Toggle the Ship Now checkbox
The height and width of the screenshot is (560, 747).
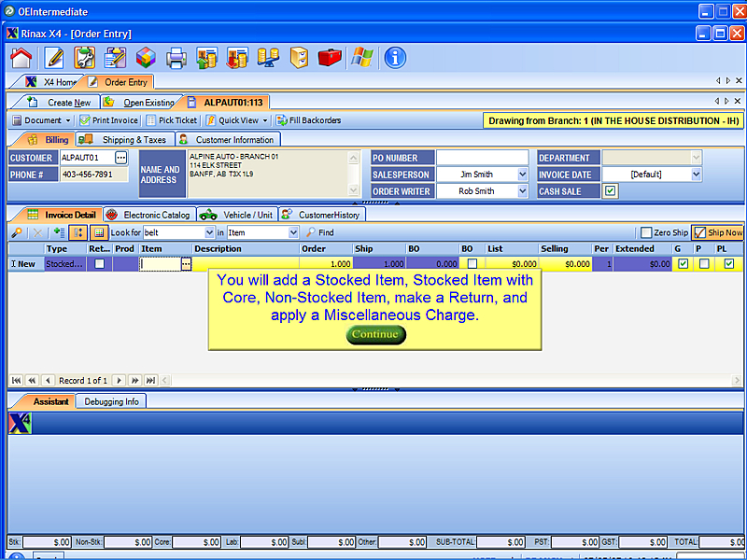click(699, 232)
